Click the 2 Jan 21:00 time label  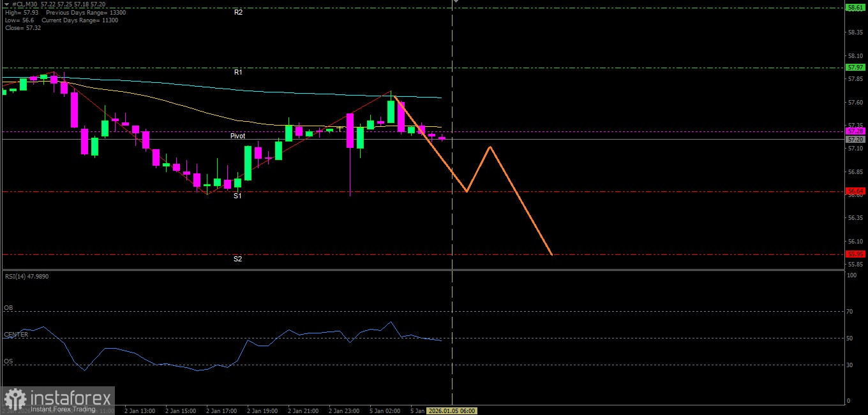pyautogui.click(x=303, y=411)
